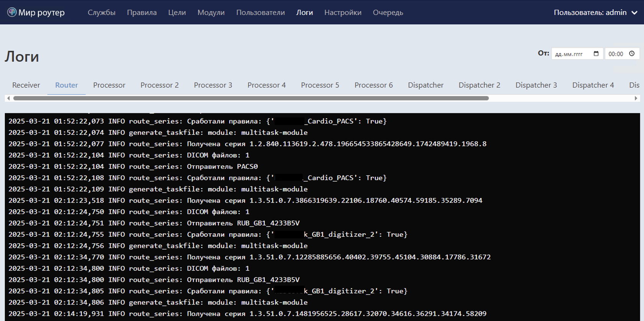This screenshot has width=644, height=321.
Task: Click the log line with series 1.2.840.113619.2.478
Action: tap(247, 144)
